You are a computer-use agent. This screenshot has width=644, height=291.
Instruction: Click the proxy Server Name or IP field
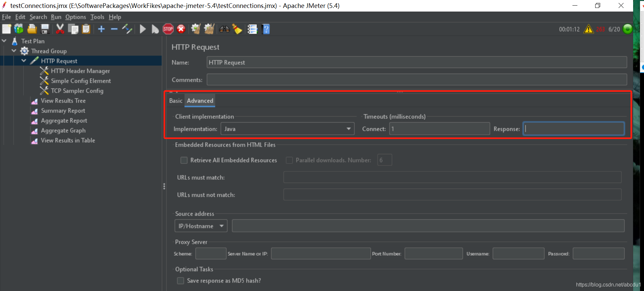[321, 254]
